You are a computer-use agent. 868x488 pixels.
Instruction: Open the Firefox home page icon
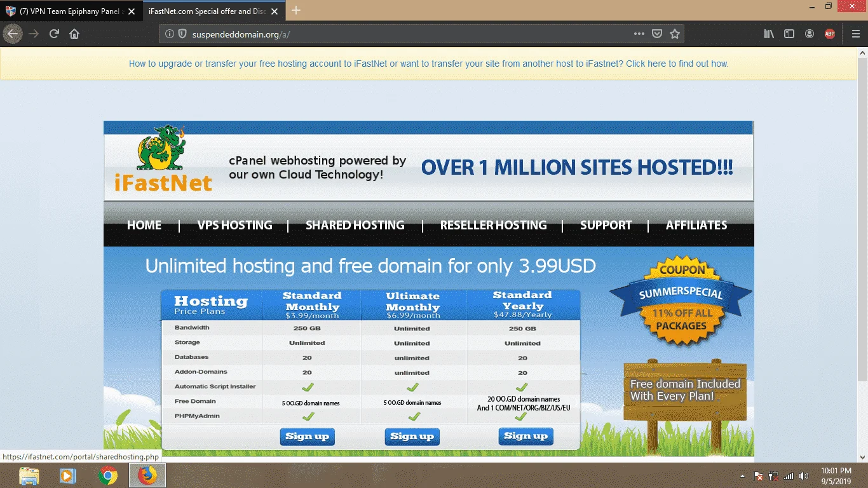[x=74, y=34]
